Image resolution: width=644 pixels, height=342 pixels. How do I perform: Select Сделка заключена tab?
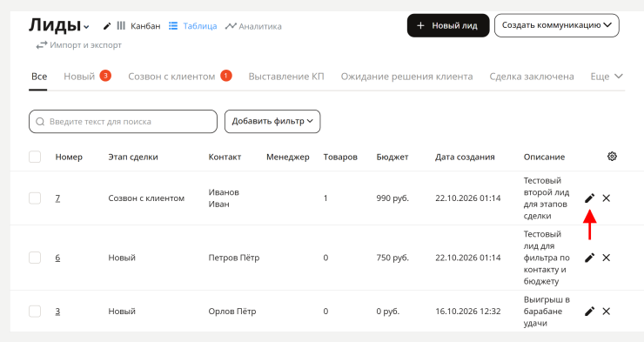tap(532, 77)
